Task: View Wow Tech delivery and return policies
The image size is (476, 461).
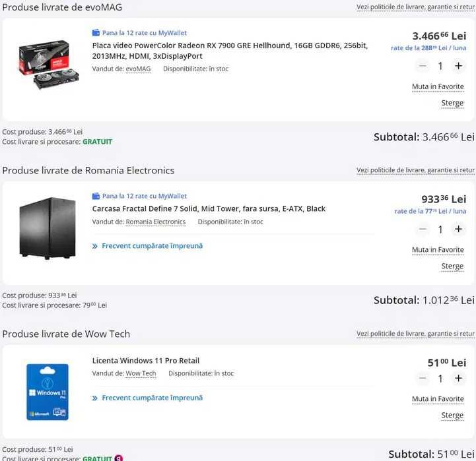Action: (415, 334)
